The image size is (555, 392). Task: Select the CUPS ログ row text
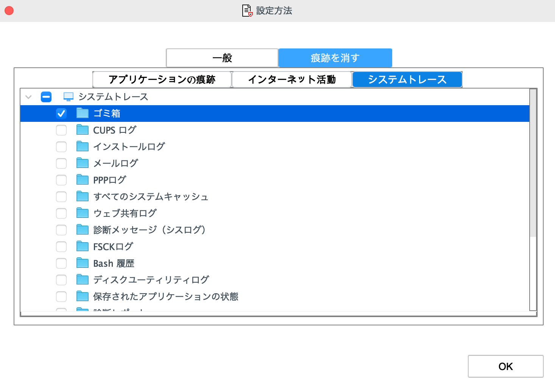[x=115, y=130]
